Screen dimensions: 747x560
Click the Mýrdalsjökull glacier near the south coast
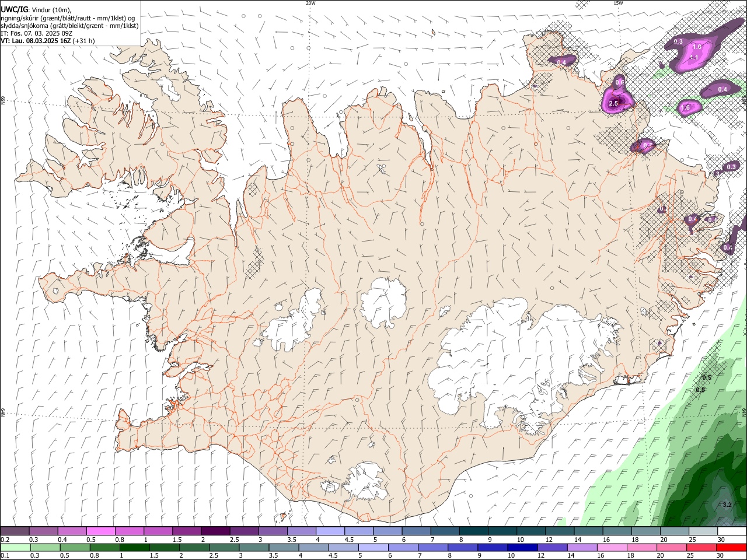click(x=366, y=482)
